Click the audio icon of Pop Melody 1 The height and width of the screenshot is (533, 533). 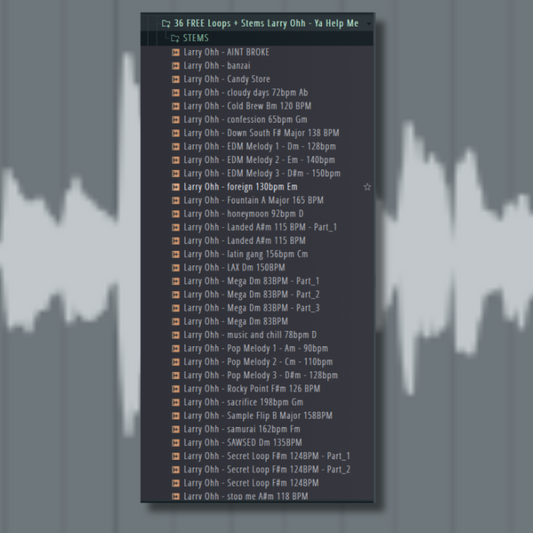tap(175, 349)
